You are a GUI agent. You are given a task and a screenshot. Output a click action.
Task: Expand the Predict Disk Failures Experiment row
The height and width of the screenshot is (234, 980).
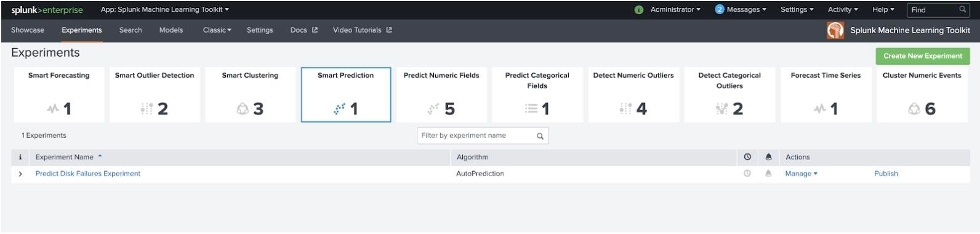[x=20, y=174]
